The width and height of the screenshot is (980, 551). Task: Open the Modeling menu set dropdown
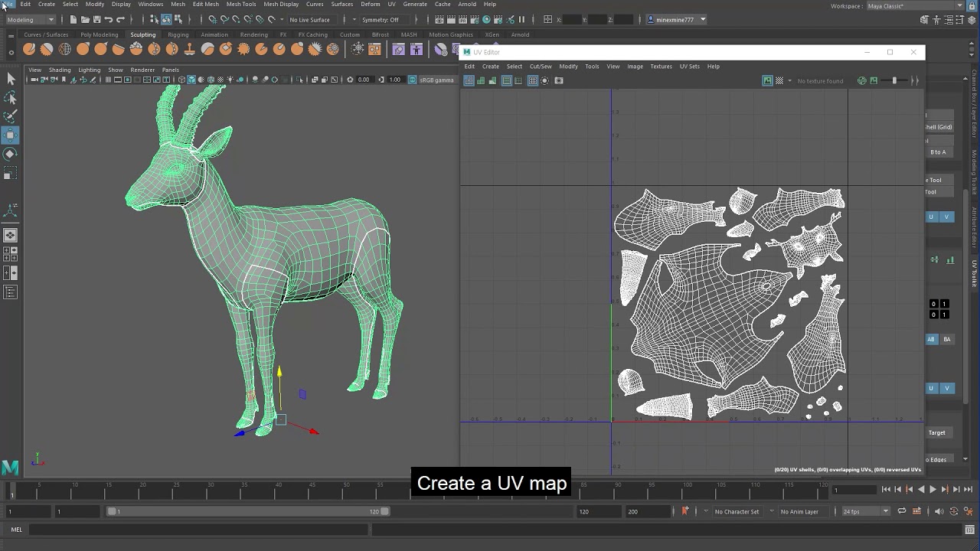[x=31, y=19]
